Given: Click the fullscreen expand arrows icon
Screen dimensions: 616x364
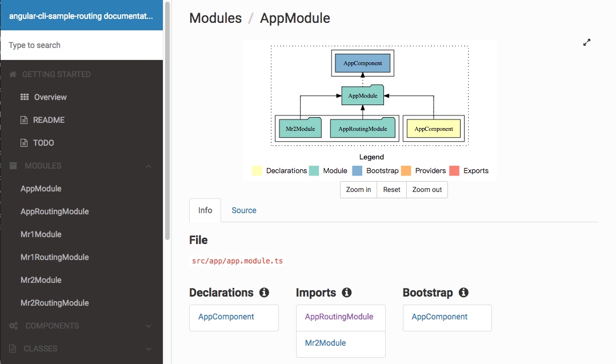Looking at the screenshot, I should (x=586, y=42).
